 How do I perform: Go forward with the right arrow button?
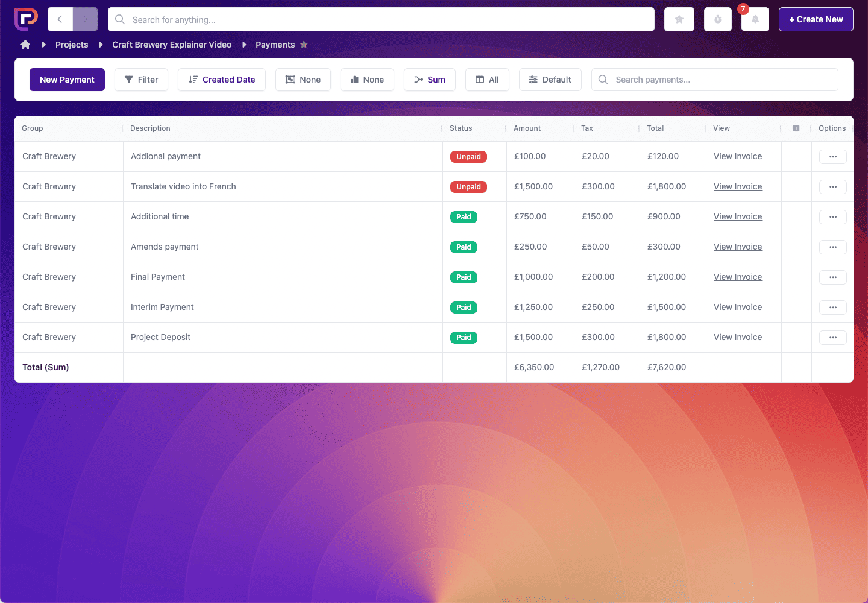85,19
